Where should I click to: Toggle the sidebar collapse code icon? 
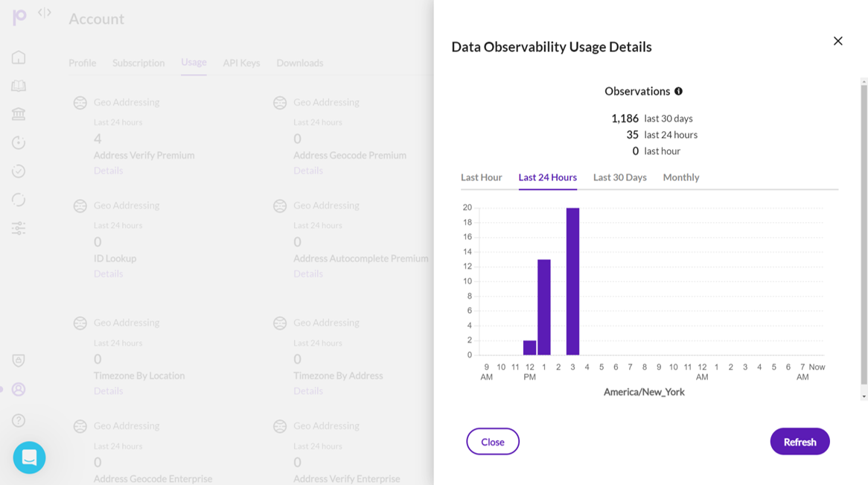(x=44, y=13)
